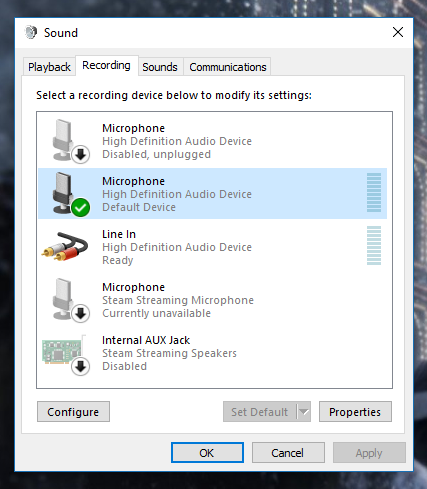Click the Set Default button
Image resolution: width=427 pixels, height=489 pixels.
tap(260, 412)
